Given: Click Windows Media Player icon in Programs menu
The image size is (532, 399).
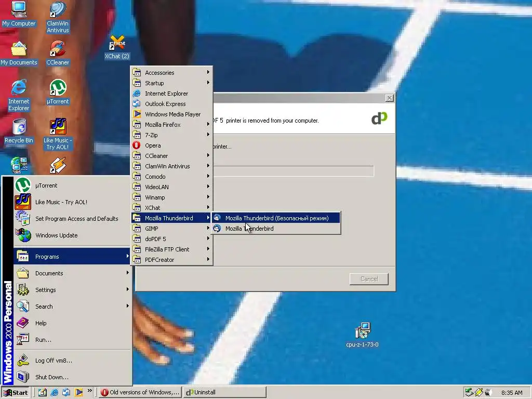Looking at the screenshot, I should (137, 114).
